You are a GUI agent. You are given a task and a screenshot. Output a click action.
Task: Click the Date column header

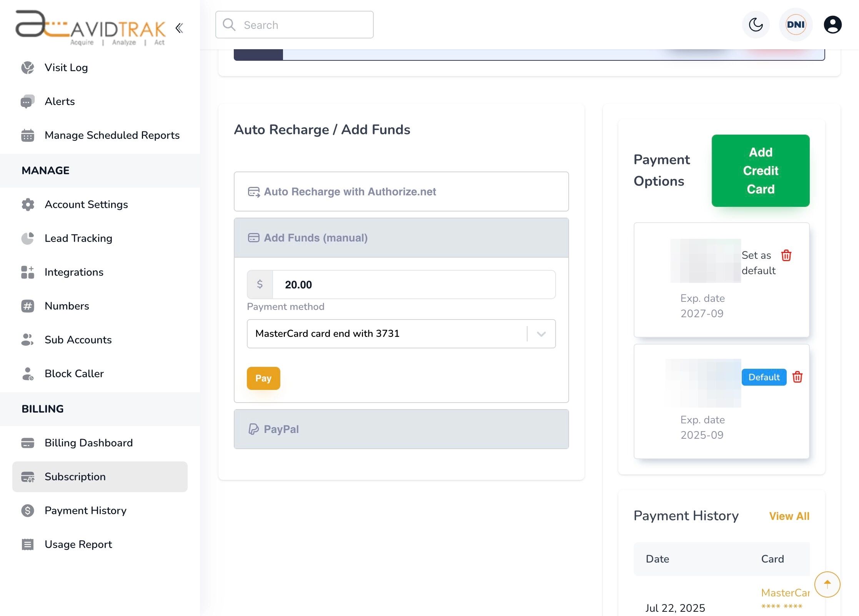click(x=658, y=559)
